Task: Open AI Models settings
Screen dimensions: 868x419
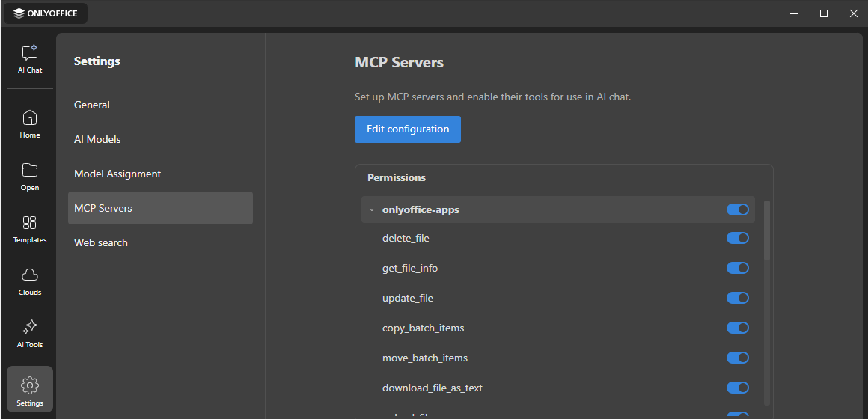Action: point(161,139)
